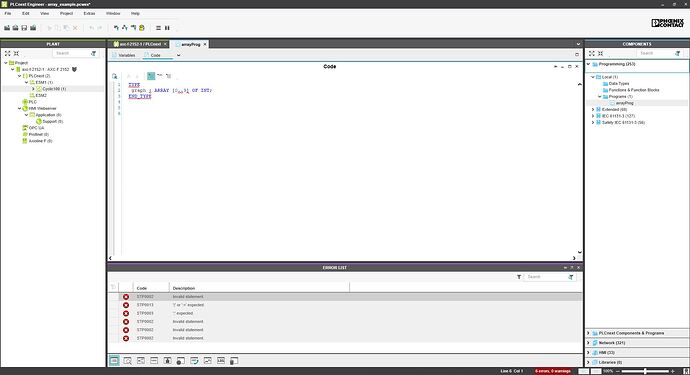Image resolution: width=690 pixels, height=375 pixels.
Task: Click the funnel filter icon in Error List
Action: [519, 277]
